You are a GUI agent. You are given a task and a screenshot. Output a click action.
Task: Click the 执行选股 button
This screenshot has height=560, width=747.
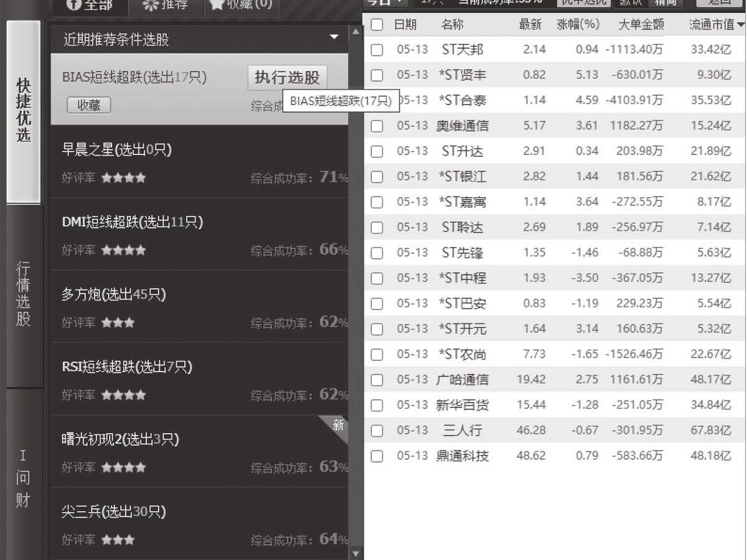tap(287, 78)
